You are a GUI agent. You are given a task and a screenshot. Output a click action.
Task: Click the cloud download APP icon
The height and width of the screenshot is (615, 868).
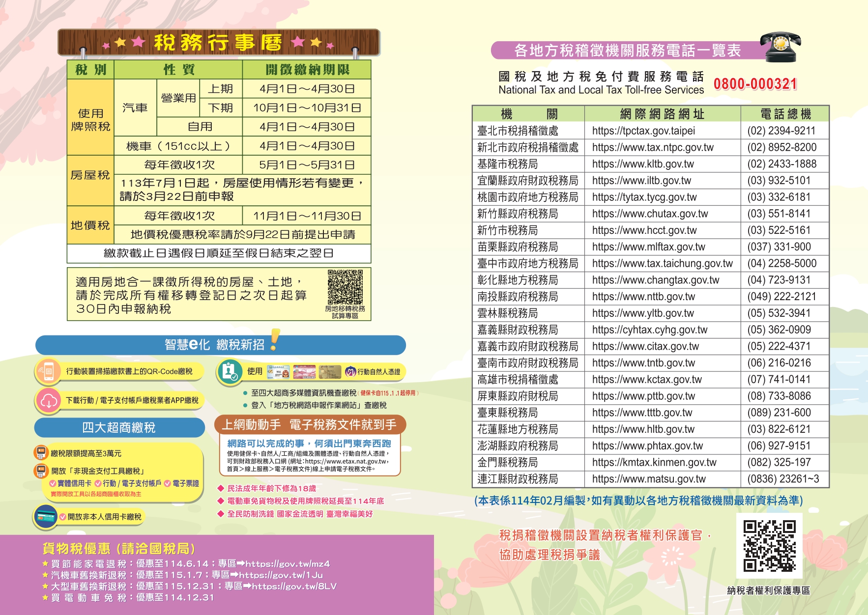[x=48, y=400]
